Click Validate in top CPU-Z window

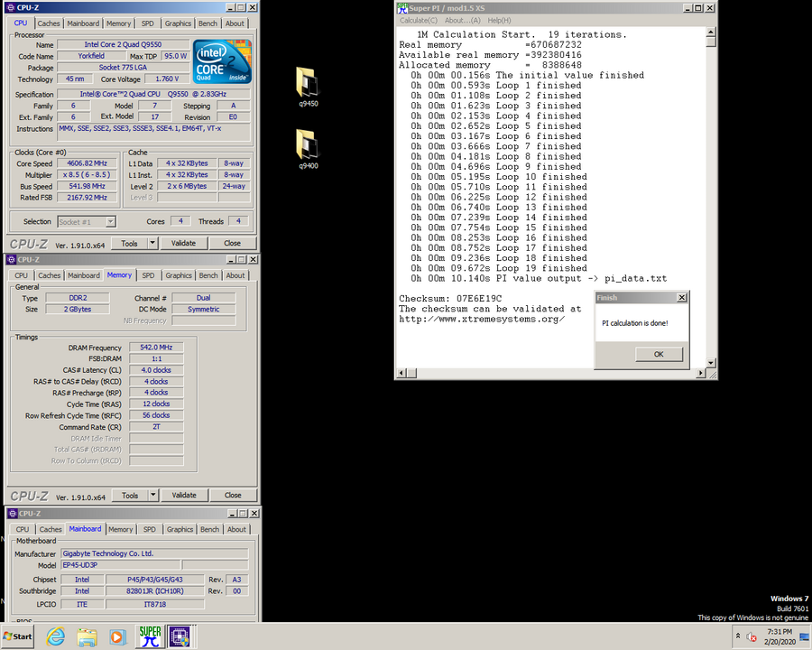click(x=184, y=243)
